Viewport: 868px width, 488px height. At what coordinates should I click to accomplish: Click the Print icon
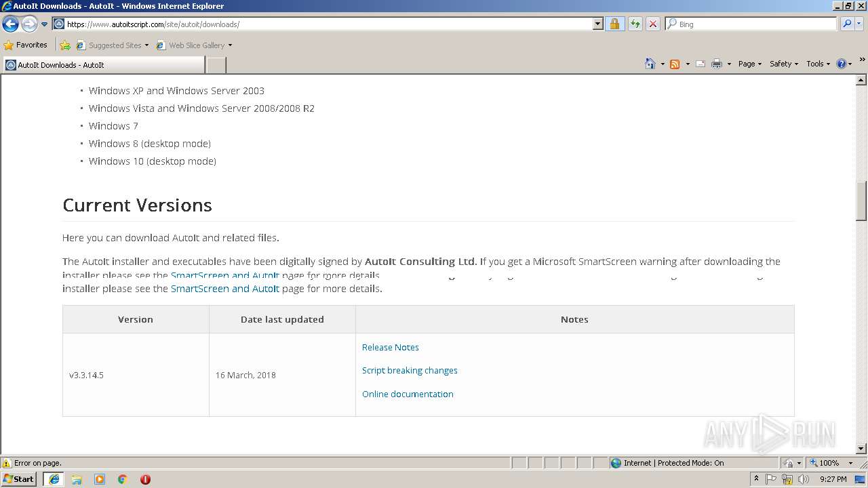[x=717, y=64]
